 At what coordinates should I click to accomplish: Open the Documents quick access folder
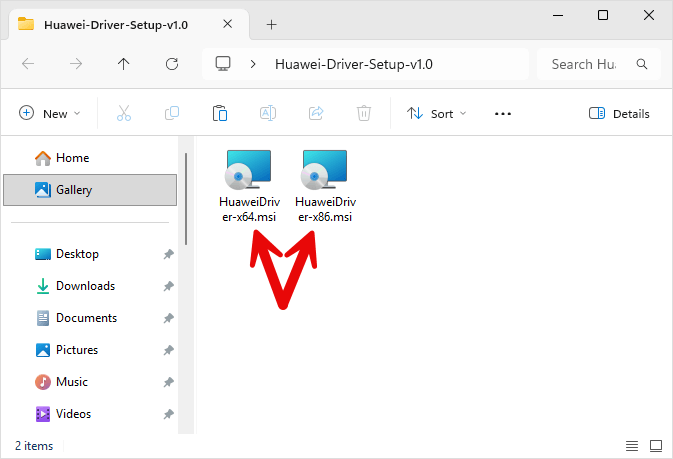tap(90, 318)
